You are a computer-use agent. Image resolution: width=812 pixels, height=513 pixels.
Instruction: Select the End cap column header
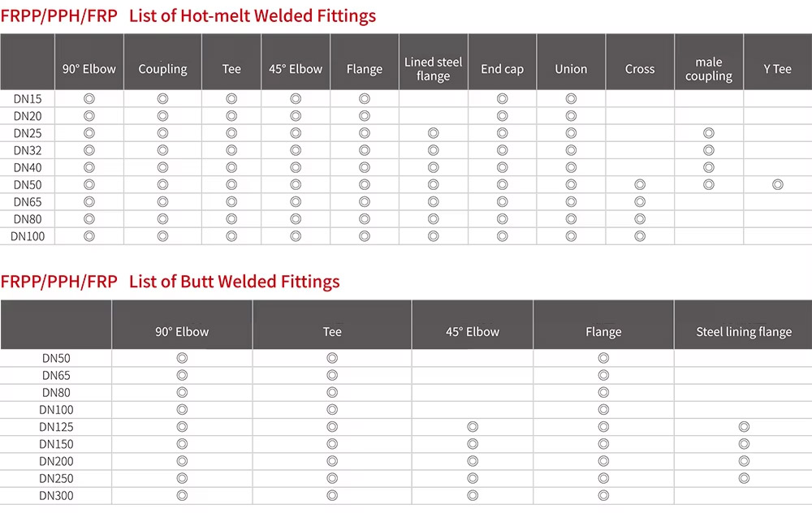coord(502,69)
